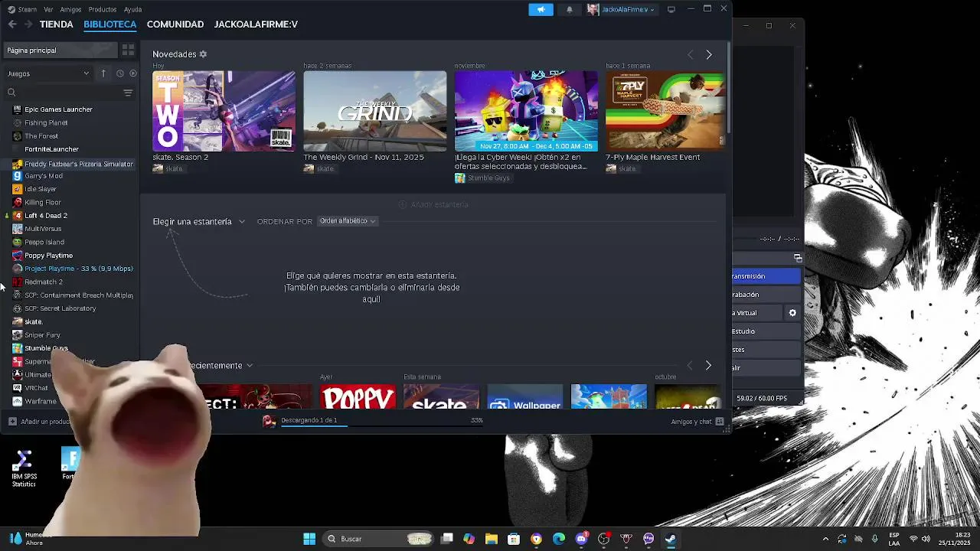980x551 pixels.
Task: Open the Ver menu
Action: (x=48, y=9)
